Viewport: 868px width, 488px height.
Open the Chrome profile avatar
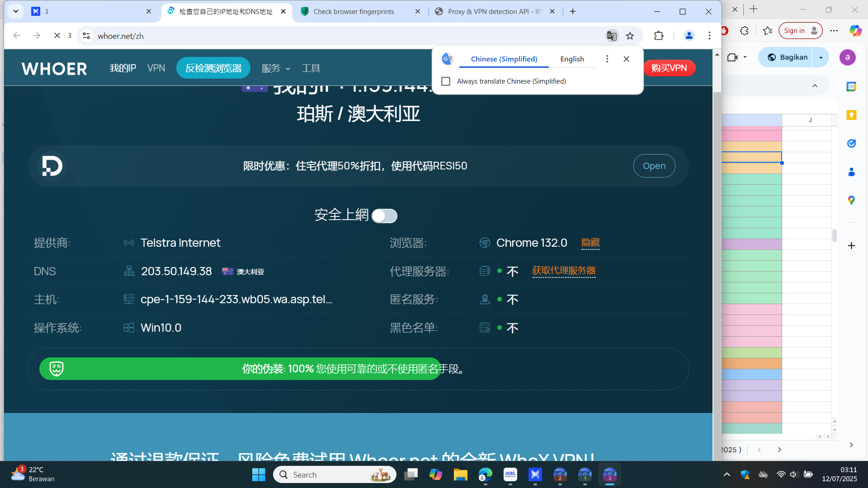click(689, 36)
